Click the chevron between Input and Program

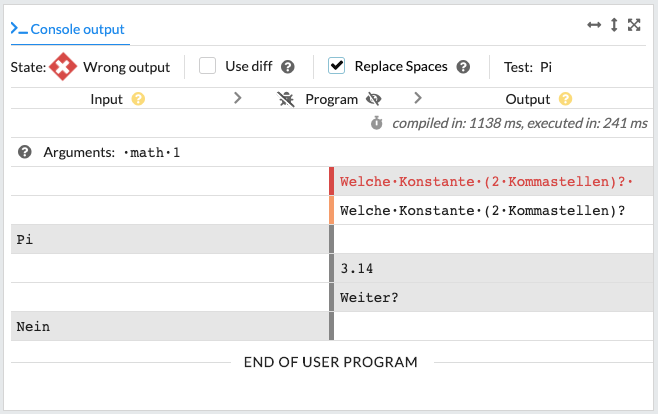tap(238, 98)
